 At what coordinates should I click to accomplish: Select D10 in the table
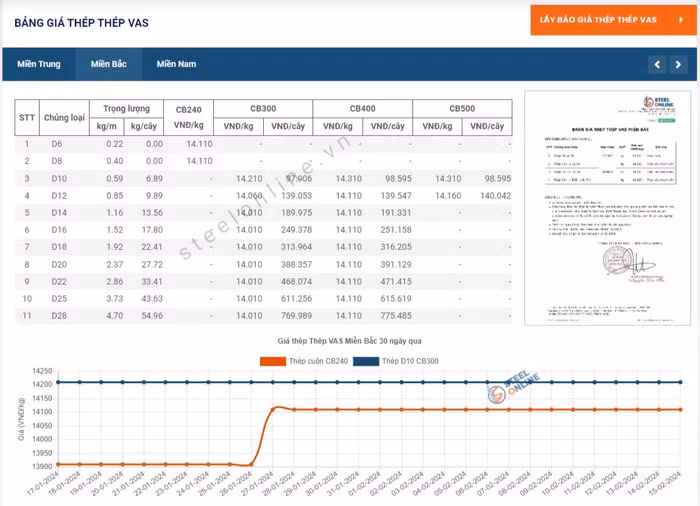point(59,179)
